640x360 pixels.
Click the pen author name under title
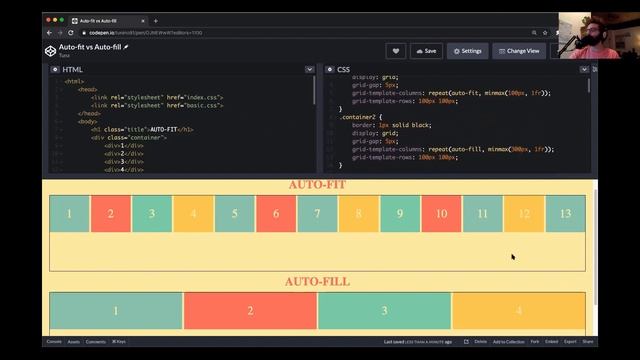[64, 55]
